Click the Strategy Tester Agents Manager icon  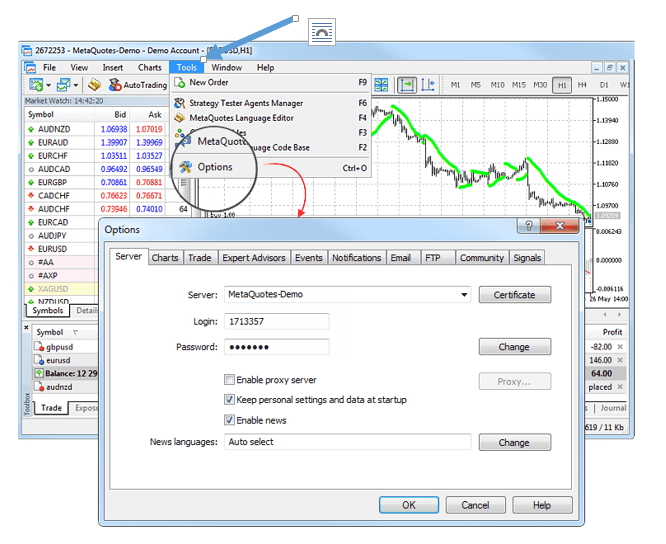pyautogui.click(x=180, y=103)
